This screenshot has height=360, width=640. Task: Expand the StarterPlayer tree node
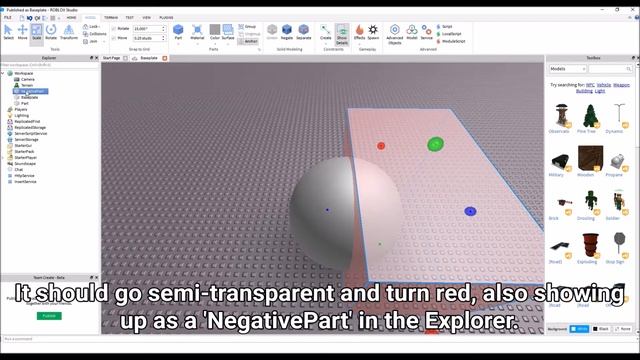pyautogui.click(x=3, y=158)
